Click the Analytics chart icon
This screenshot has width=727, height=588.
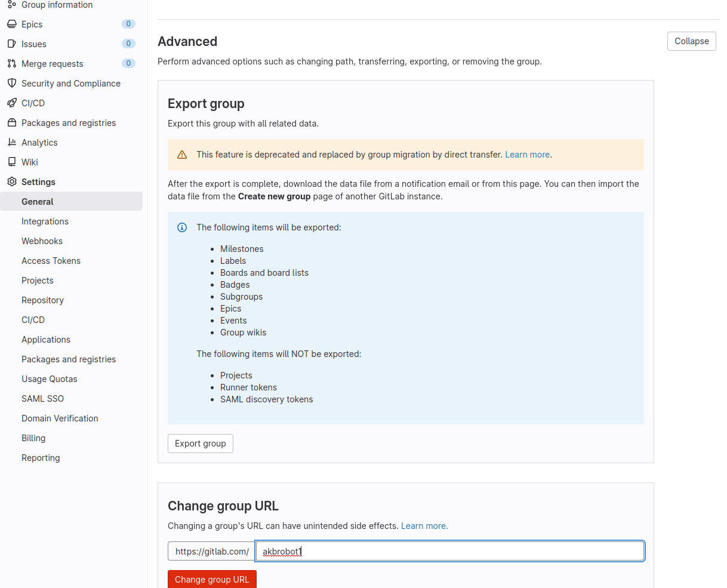pyautogui.click(x=12, y=142)
